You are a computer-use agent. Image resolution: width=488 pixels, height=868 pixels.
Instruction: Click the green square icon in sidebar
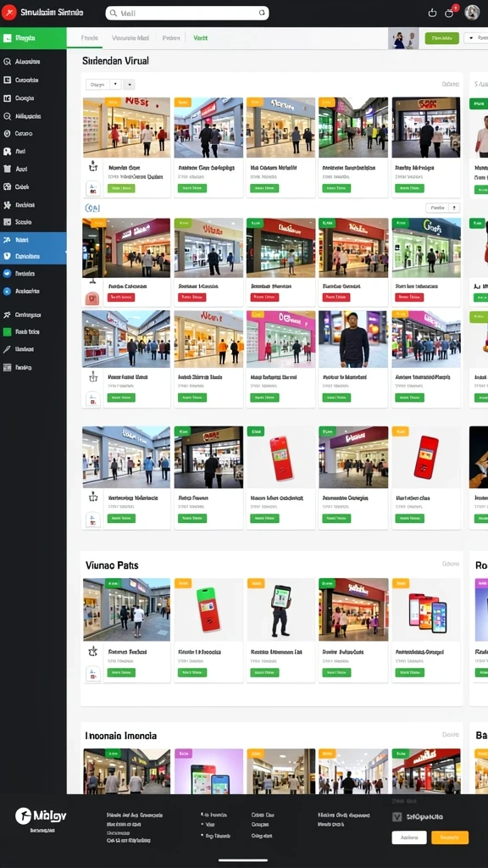coord(7,331)
